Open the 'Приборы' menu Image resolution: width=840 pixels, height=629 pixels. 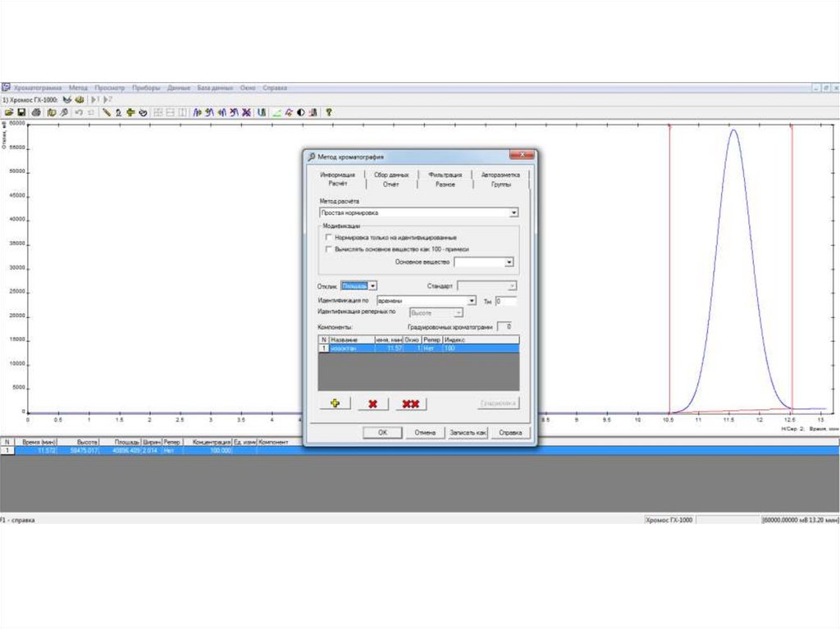(146, 87)
